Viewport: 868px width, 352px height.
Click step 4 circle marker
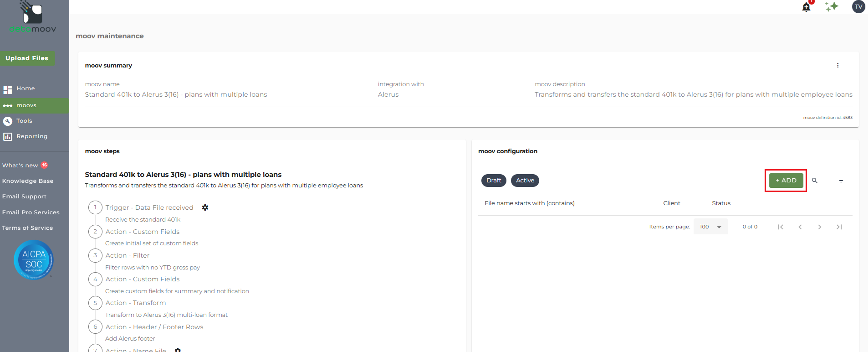point(95,279)
